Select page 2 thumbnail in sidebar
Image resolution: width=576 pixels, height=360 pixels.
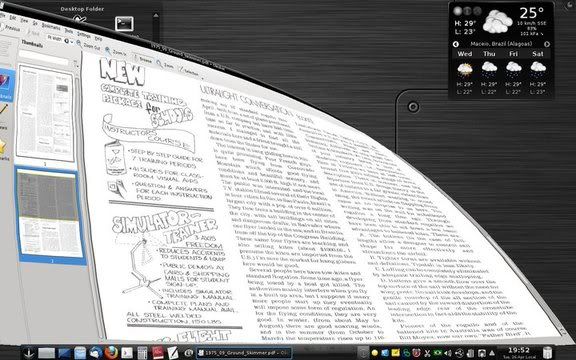coord(50,214)
